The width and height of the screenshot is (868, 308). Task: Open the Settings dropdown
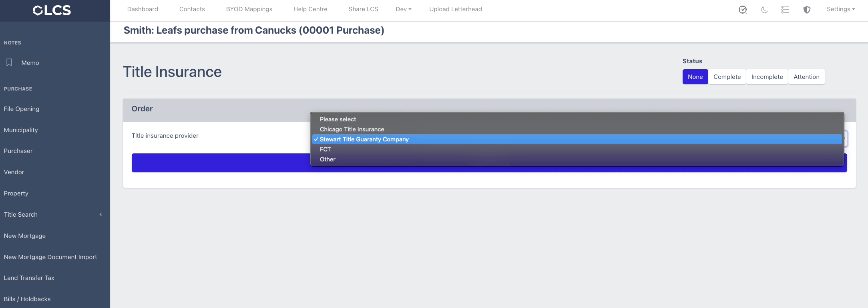point(840,9)
